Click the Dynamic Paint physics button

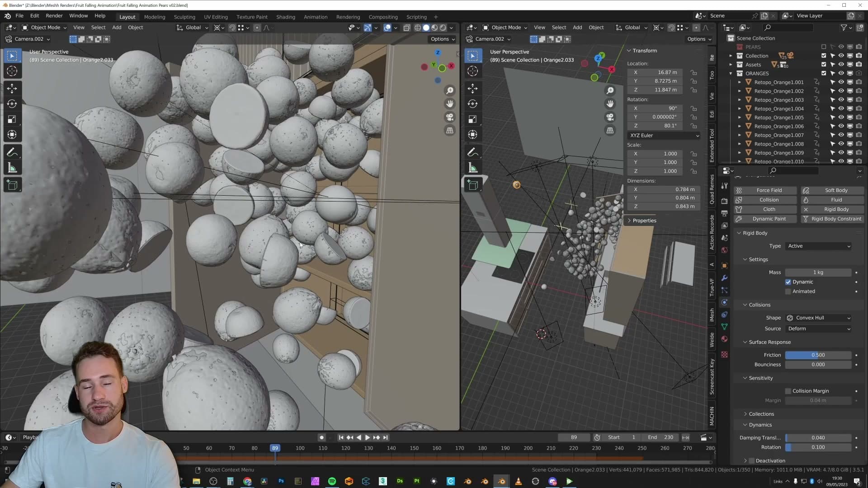765,219
